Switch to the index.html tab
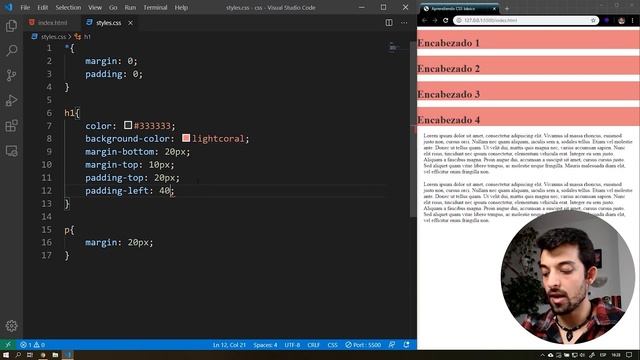The height and width of the screenshot is (360, 640). pos(48,23)
